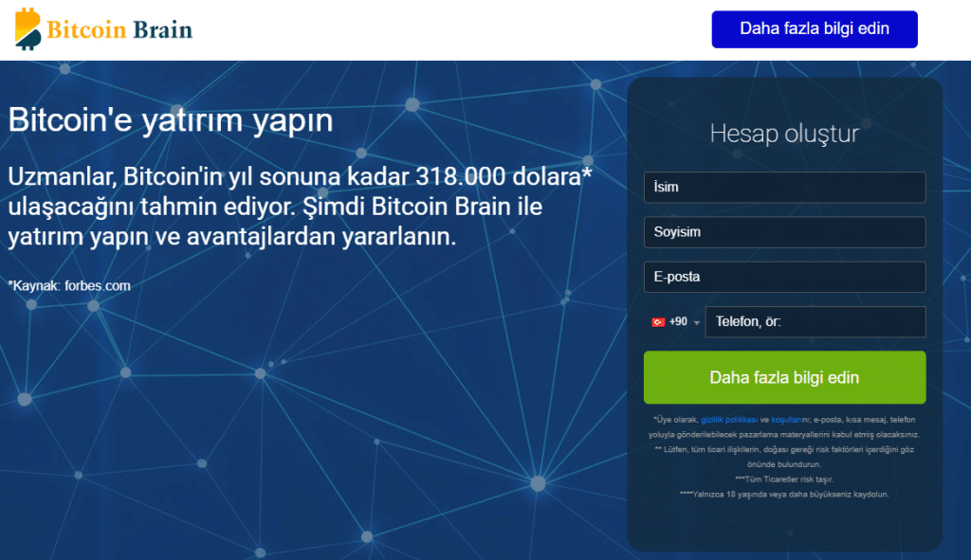This screenshot has width=971, height=560.
Task: Focus the Telefon input field
Action: [815, 322]
